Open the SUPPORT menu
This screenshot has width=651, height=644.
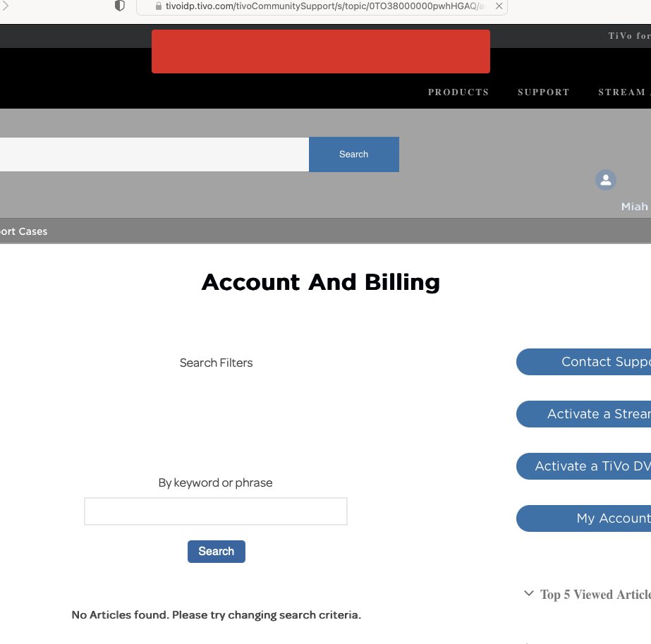coord(544,92)
